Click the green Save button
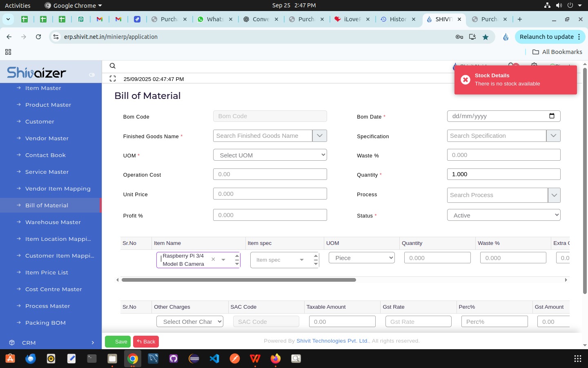This screenshot has height=368, width=588. [117, 342]
